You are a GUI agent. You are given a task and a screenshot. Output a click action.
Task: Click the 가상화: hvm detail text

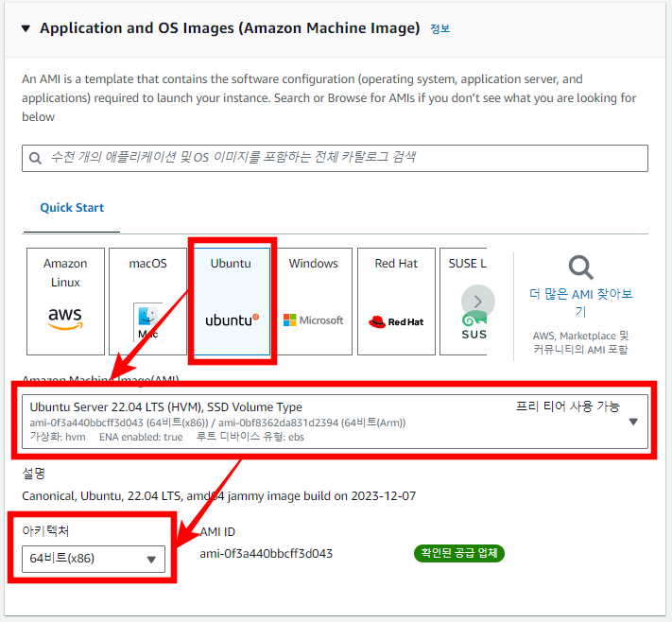click(x=58, y=437)
